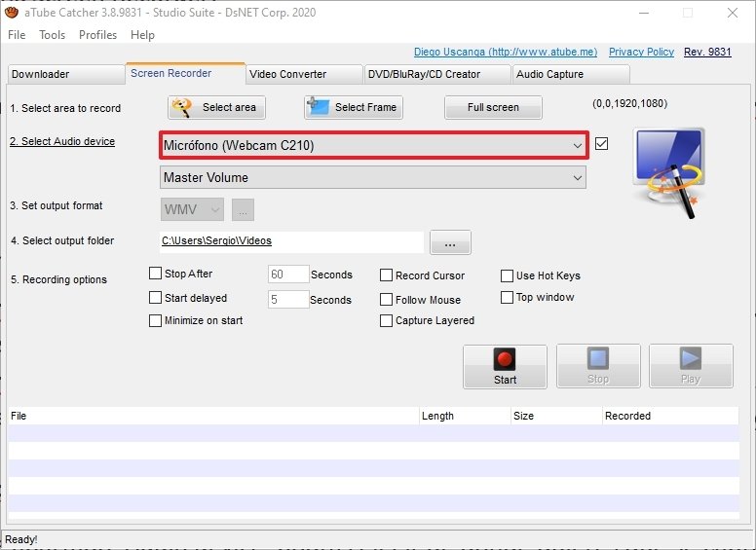Click the format settings ellipsis button beside WMV
This screenshot has width=756, height=550.
243,210
